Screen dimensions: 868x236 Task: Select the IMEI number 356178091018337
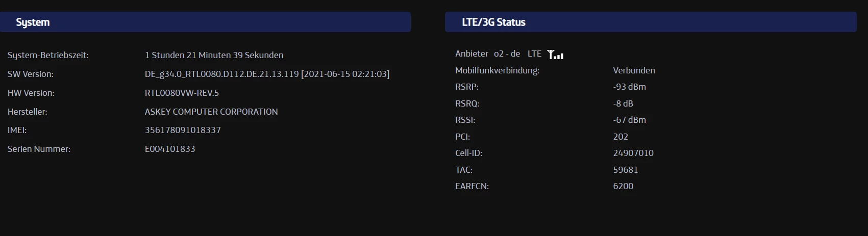183,130
